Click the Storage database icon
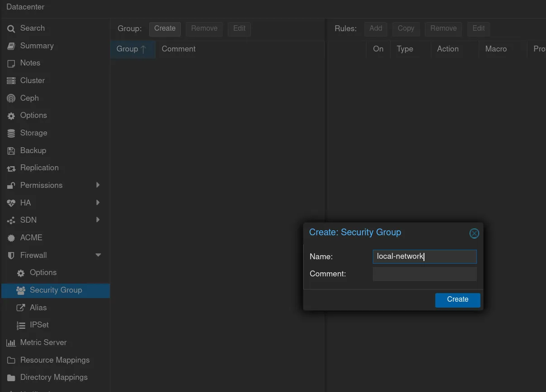The height and width of the screenshot is (392, 546). tap(11, 133)
